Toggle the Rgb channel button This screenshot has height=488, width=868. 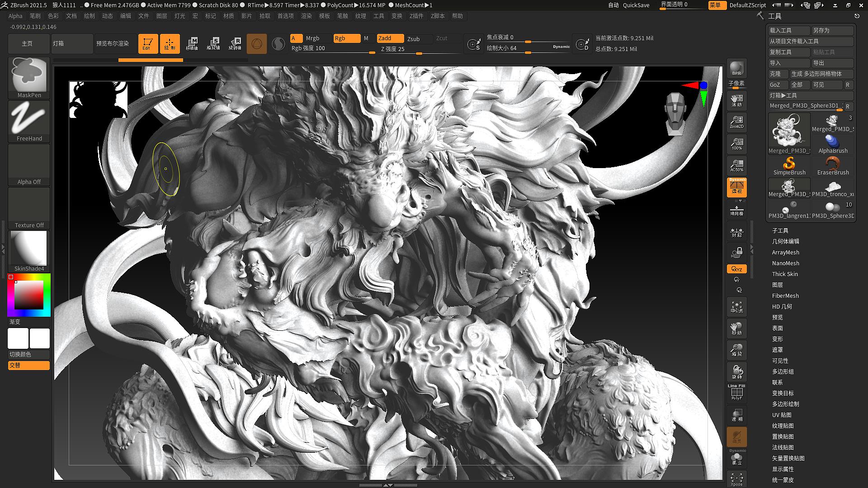347,38
